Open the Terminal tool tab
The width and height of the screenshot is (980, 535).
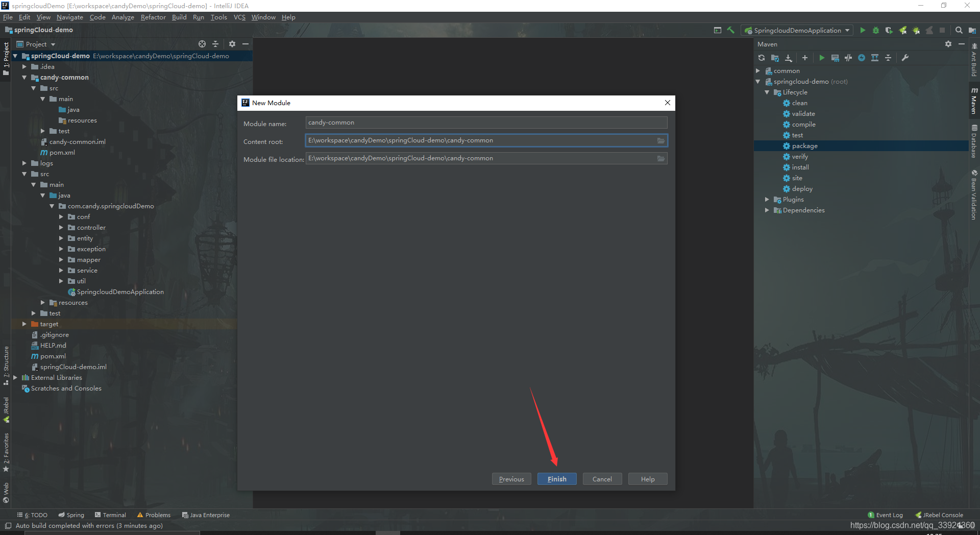pyautogui.click(x=110, y=515)
